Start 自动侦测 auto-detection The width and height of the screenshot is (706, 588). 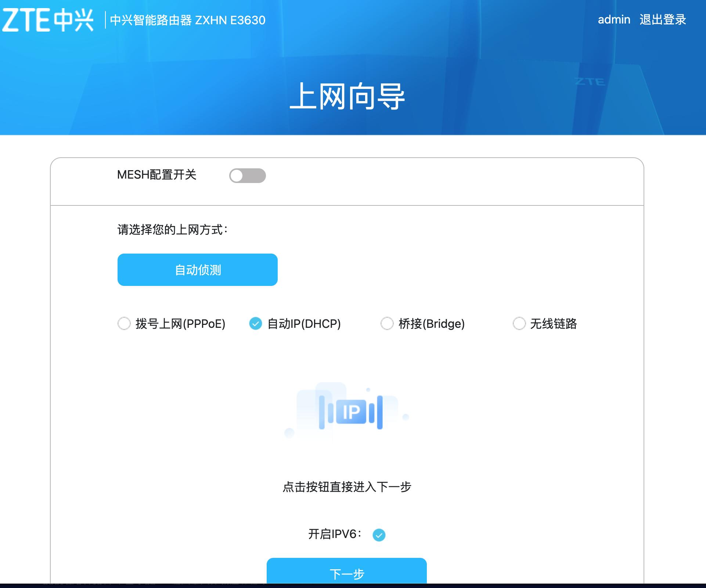[197, 269]
